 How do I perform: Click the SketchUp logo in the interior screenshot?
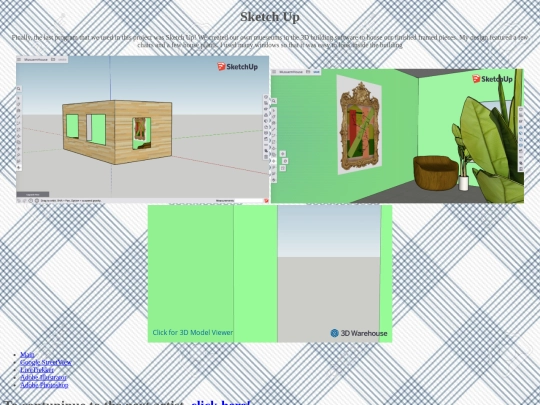492,79
